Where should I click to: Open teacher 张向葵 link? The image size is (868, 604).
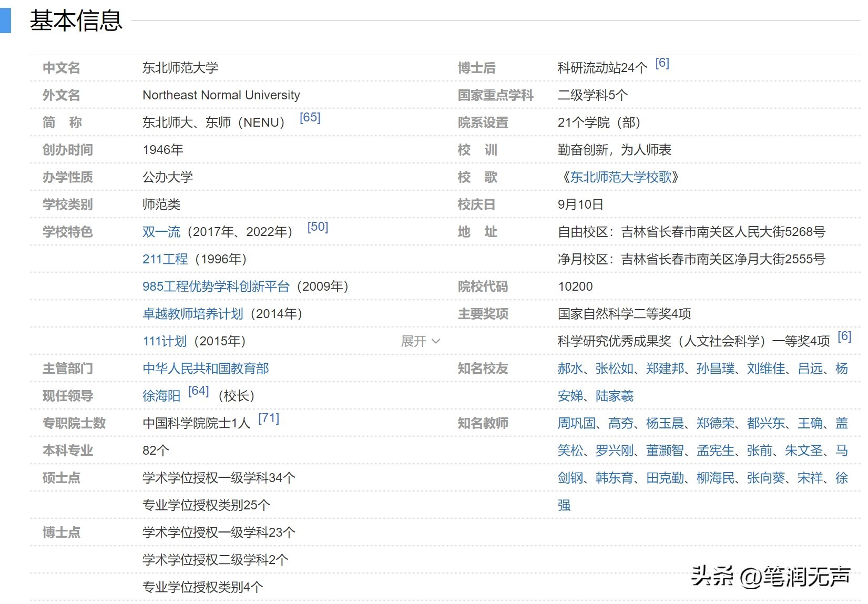click(766, 478)
